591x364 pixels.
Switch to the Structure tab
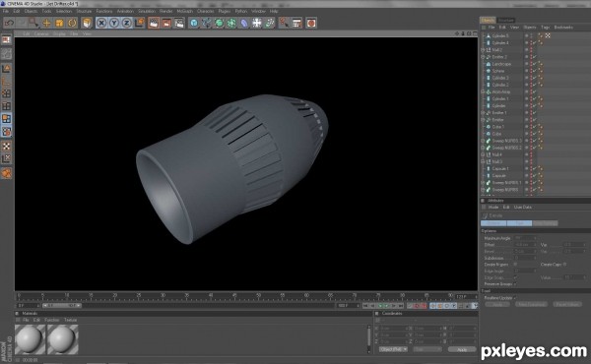506,20
